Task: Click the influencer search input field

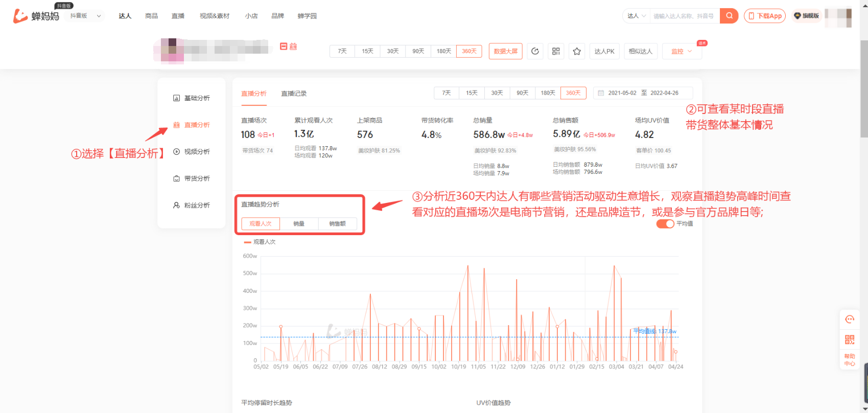Action: point(685,16)
